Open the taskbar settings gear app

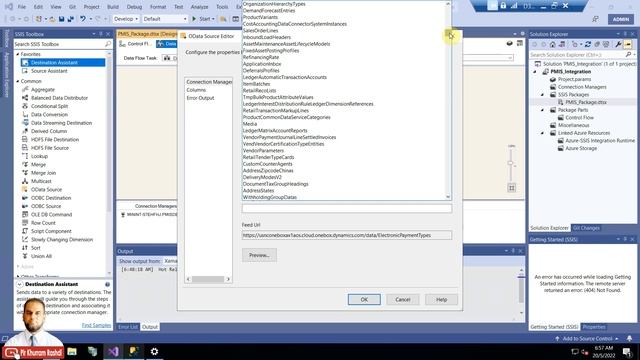pyautogui.click(x=154, y=351)
